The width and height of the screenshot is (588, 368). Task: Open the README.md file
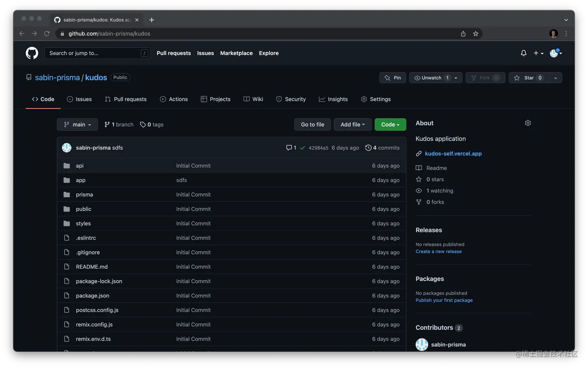pos(92,267)
